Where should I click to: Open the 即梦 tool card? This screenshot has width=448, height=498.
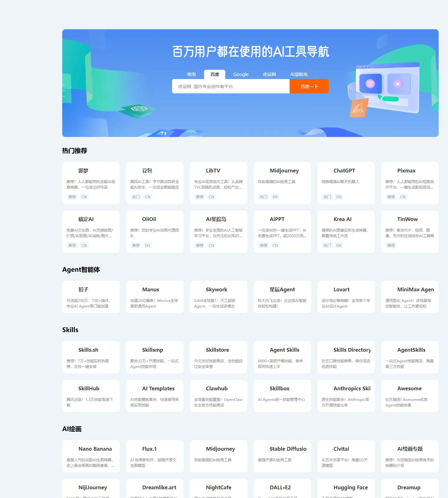(x=91, y=183)
